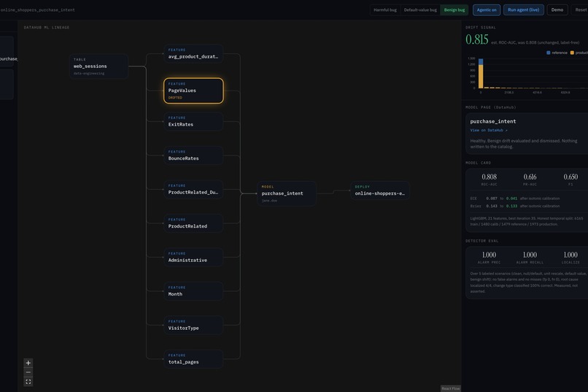Click the reference legend color swatch

click(x=549, y=53)
